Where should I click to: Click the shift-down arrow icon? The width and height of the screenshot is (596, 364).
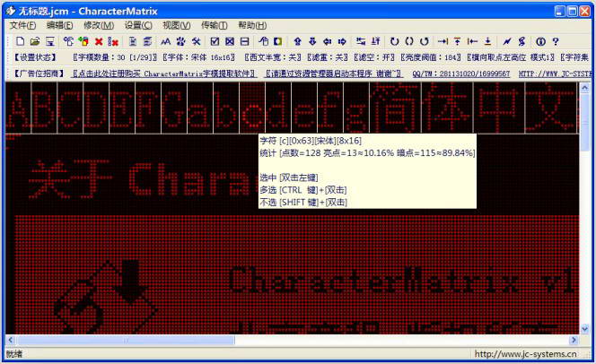(x=312, y=41)
